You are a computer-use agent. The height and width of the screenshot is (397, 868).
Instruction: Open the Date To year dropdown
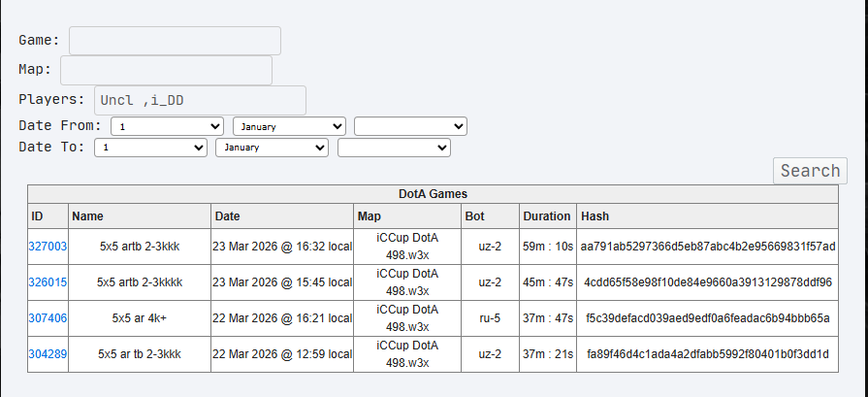(x=394, y=148)
